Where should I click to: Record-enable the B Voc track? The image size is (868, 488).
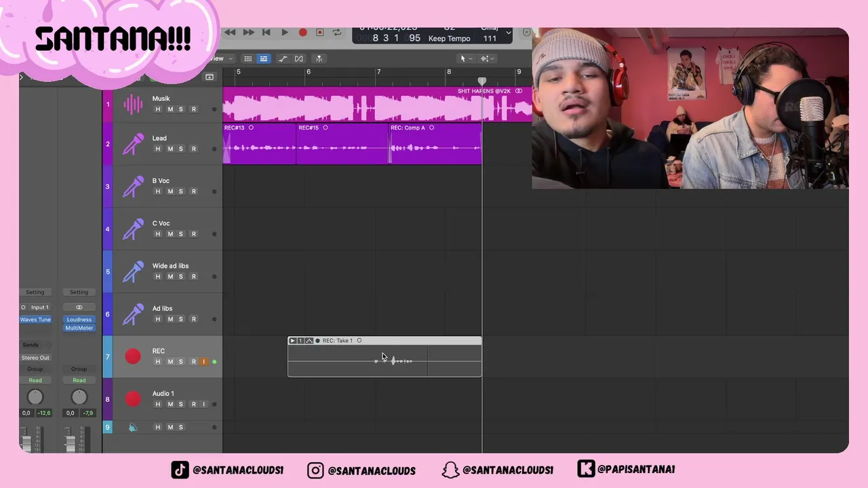pyautogui.click(x=193, y=191)
